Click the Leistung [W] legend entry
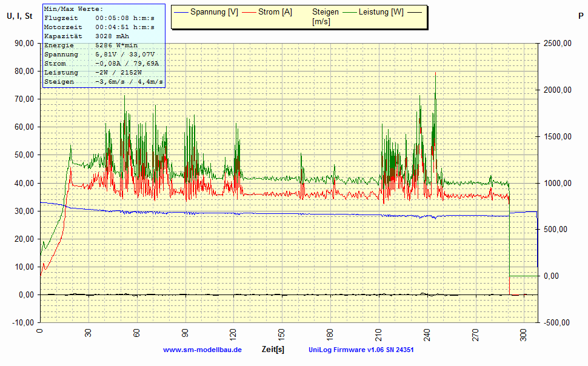Screen dimensions: 588x366 (x=381, y=12)
